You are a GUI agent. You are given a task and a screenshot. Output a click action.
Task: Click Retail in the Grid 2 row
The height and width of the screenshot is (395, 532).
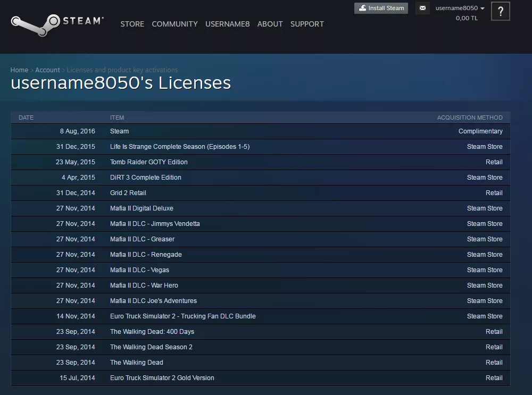coord(494,193)
